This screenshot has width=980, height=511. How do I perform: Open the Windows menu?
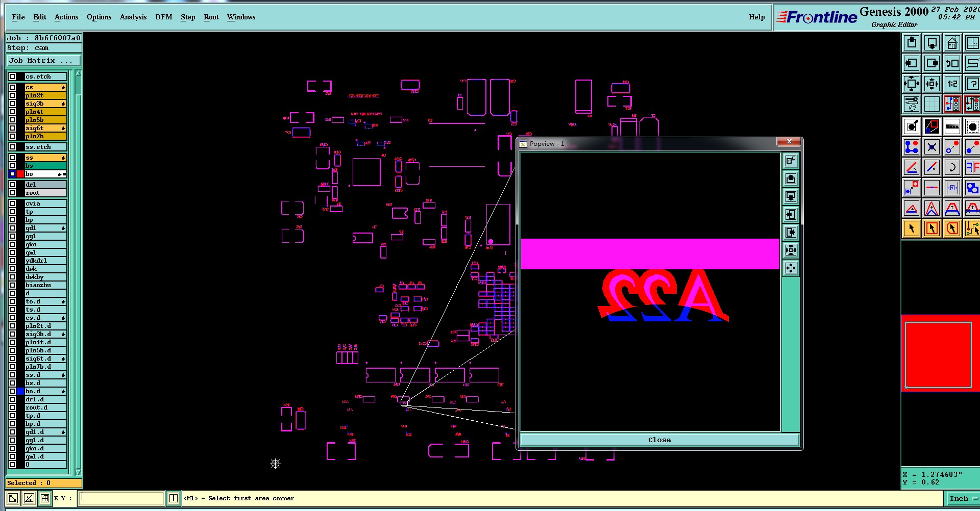tap(241, 17)
